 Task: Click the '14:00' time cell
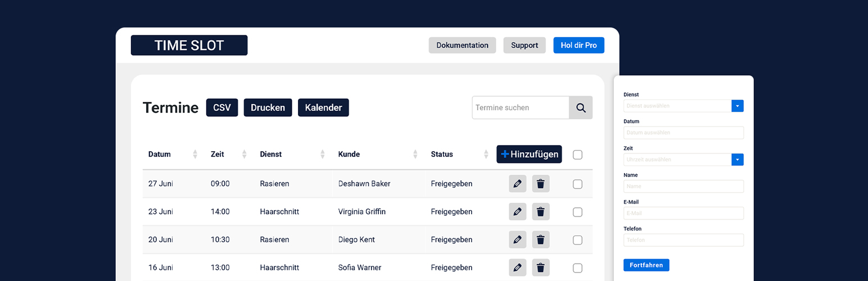(x=220, y=212)
